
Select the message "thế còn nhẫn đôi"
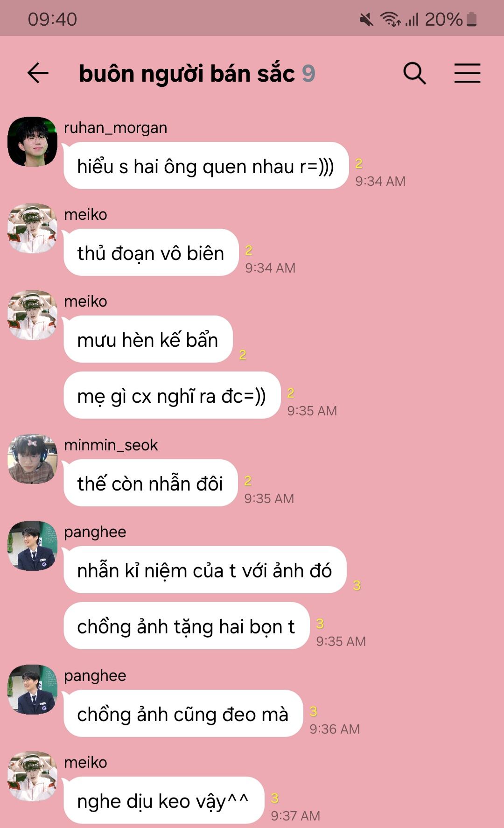pyautogui.click(x=150, y=483)
